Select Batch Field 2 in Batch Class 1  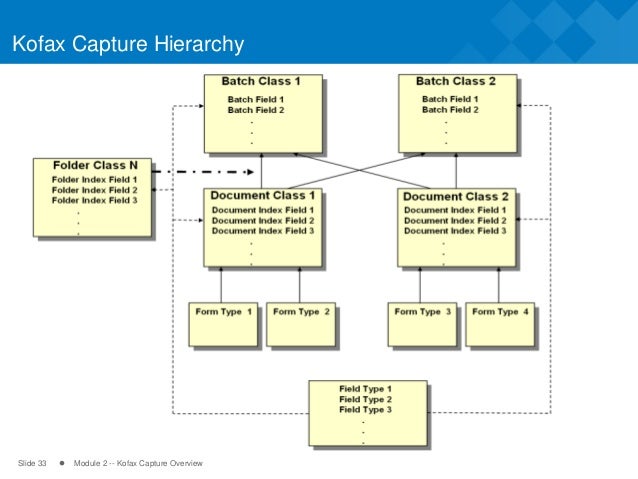pyautogui.click(x=256, y=110)
